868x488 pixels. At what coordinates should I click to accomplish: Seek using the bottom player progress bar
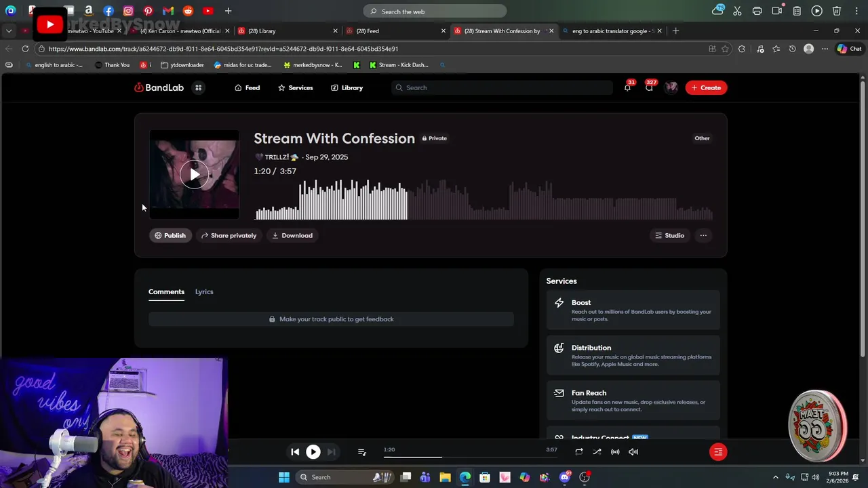(470, 456)
